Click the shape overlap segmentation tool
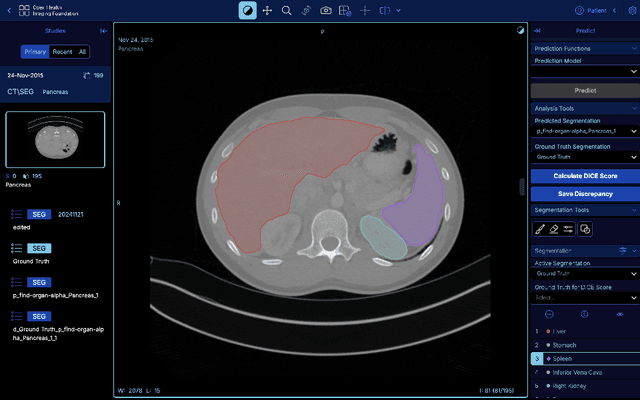 tap(585, 229)
